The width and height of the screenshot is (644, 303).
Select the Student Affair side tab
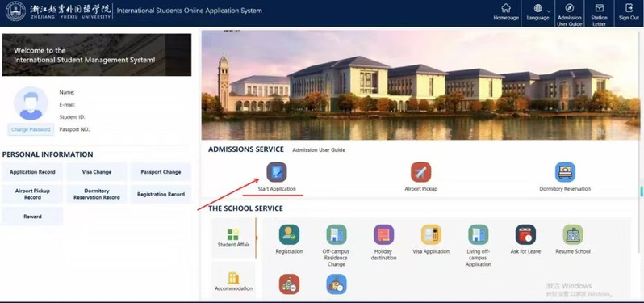pos(233,238)
